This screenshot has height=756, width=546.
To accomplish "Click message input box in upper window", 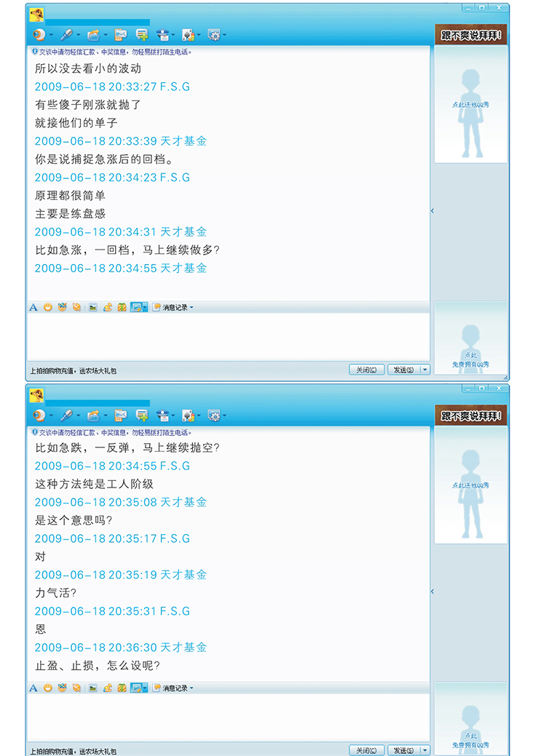I will point(228,337).
